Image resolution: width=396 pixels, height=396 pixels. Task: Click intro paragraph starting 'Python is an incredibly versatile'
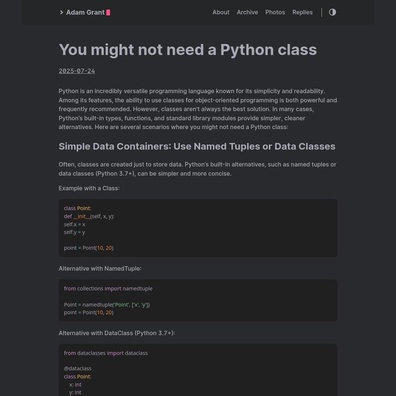[x=198, y=109]
